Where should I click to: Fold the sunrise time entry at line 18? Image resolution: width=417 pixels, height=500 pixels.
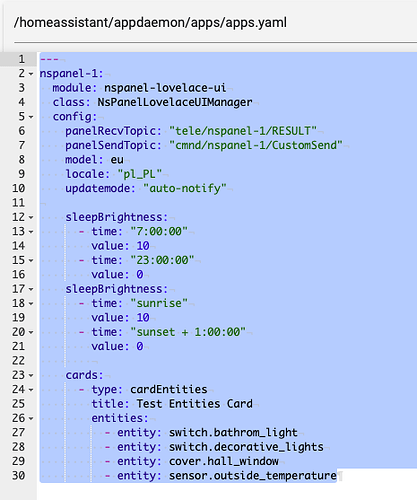point(31,304)
